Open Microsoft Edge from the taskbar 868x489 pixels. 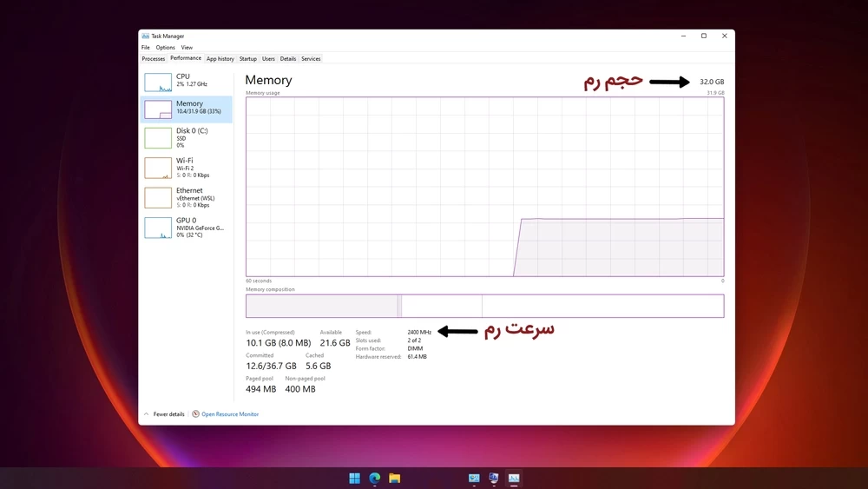(375, 478)
